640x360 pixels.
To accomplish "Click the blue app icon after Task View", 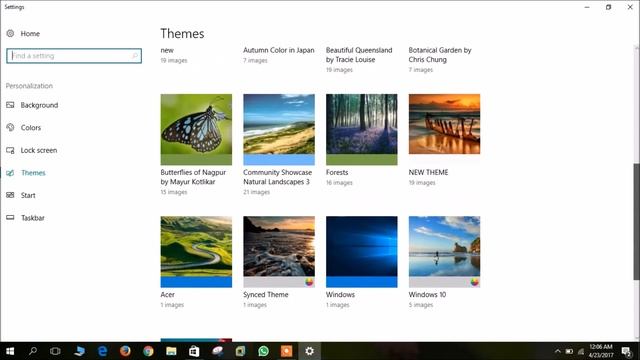I will pos(79,351).
